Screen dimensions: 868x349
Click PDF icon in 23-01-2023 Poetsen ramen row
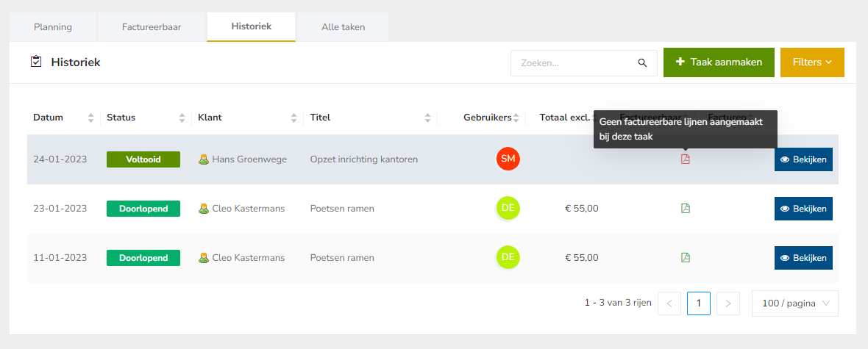[x=686, y=208]
